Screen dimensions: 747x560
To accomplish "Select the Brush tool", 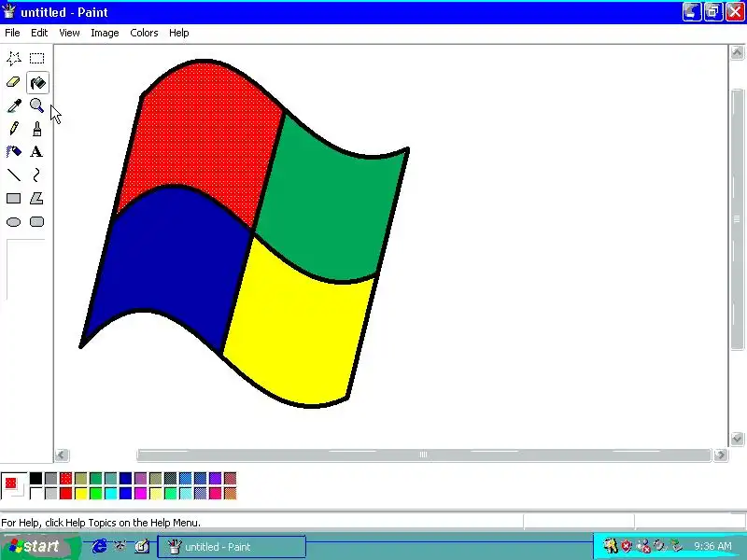I will pyautogui.click(x=36, y=129).
